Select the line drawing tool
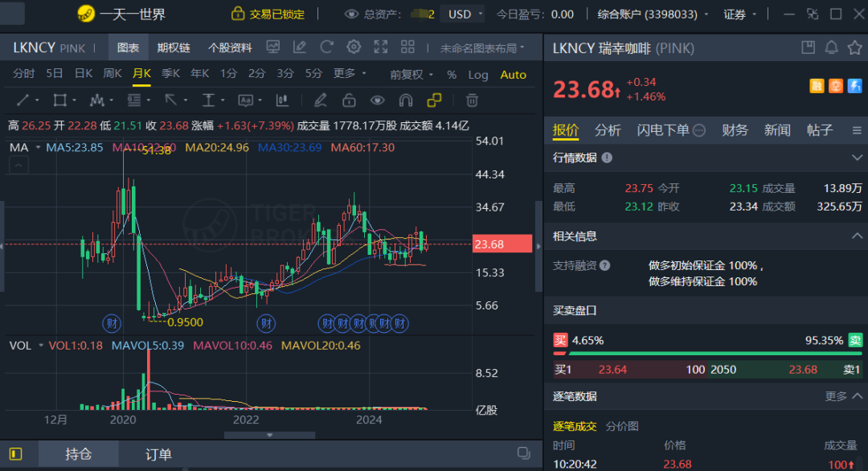Image resolution: width=868 pixels, height=471 pixels. tap(23, 100)
